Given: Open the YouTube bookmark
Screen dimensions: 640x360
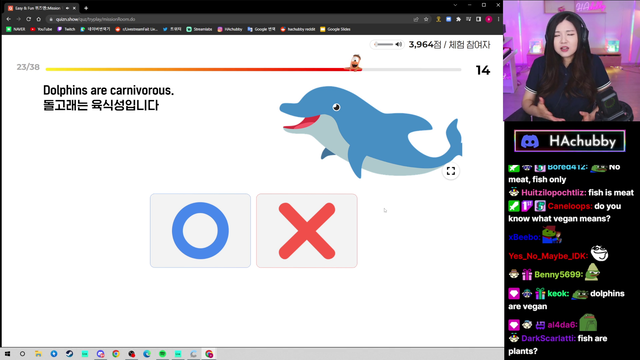Looking at the screenshot, I should [41, 29].
